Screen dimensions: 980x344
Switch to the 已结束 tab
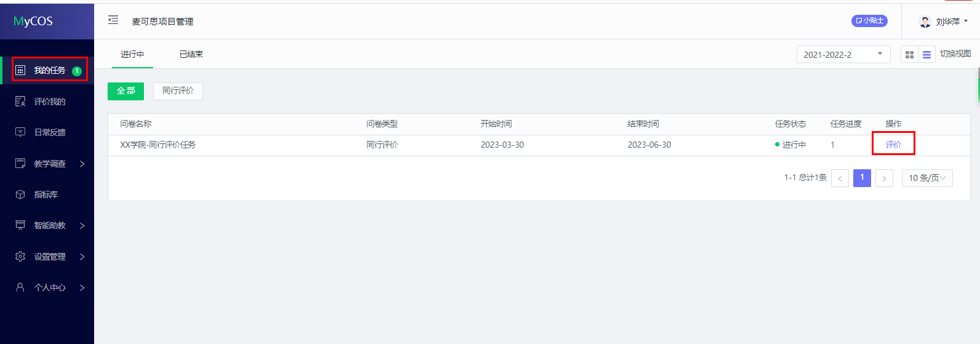191,54
